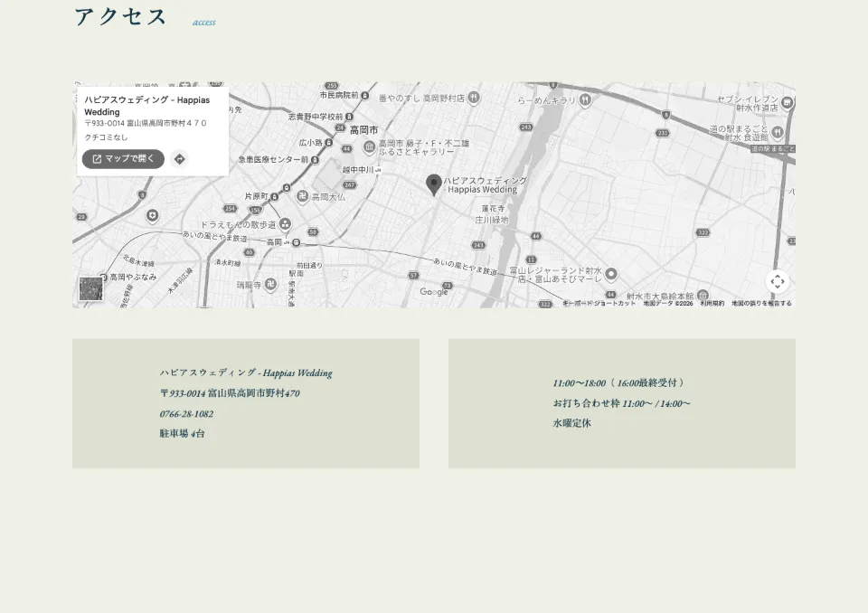Click the 水曜定休 text
868x613 pixels.
click(571, 423)
